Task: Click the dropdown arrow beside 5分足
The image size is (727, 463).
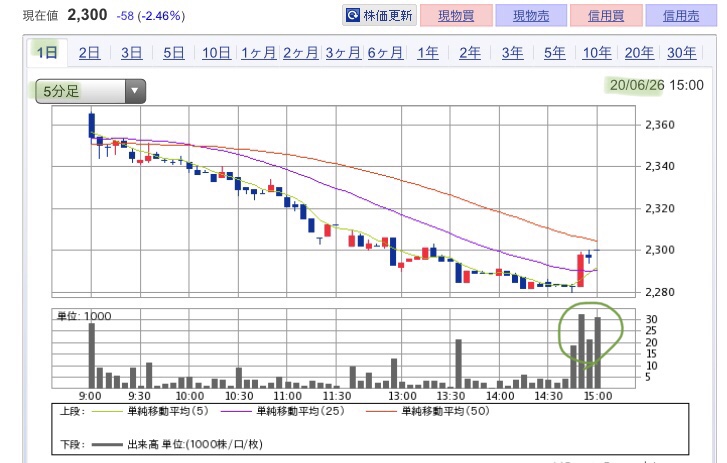Action: (x=135, y=91)
